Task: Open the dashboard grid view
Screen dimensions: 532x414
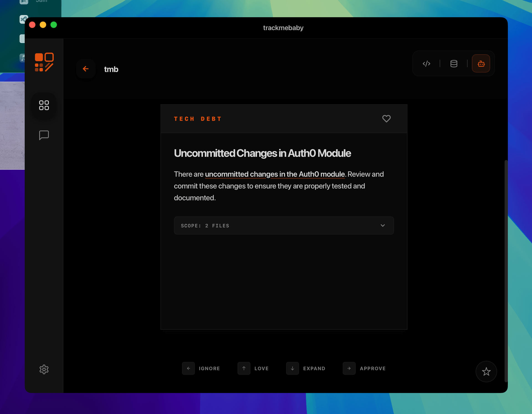Action: (44, 105)
